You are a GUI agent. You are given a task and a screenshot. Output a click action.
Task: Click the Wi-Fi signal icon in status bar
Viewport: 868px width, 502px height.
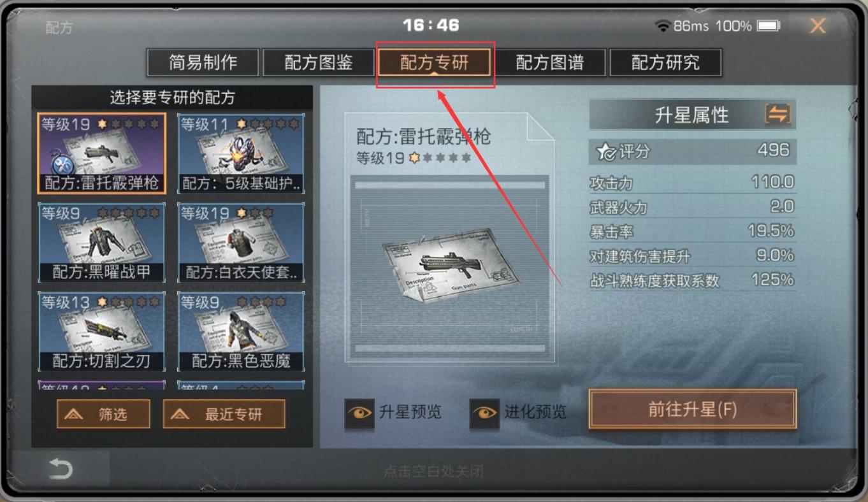click(x=663, y=26)
